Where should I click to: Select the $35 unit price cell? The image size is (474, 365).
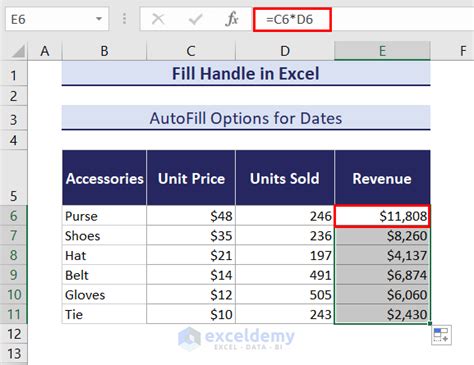tap(191, 235)
